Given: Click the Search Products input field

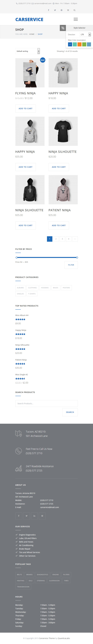Looking at the screenshot, I should (x=46, y=404).
